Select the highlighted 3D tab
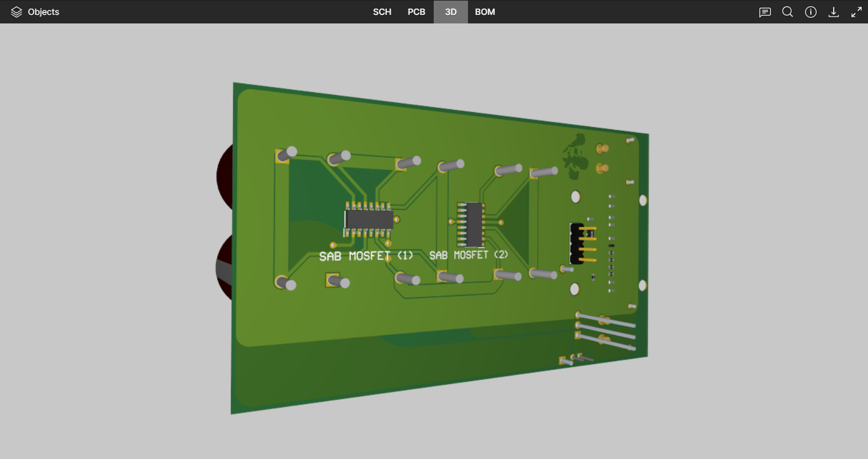Viewport: 868px width, 459px height. 450,11
